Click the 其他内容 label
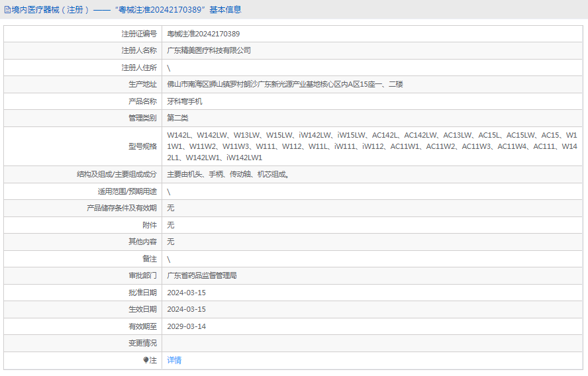This screenshot has height=376, width=588. (142, 242)
